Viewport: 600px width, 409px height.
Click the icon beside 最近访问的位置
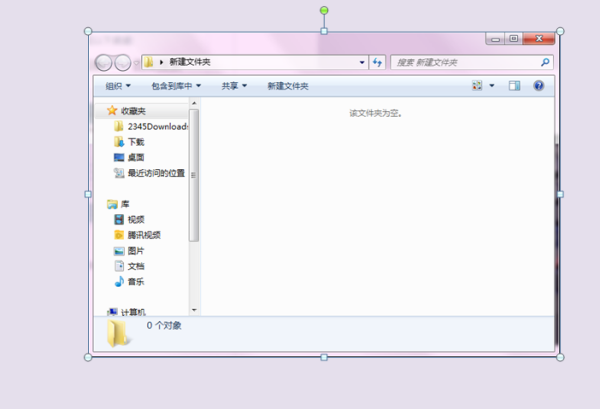click(119, 173)
